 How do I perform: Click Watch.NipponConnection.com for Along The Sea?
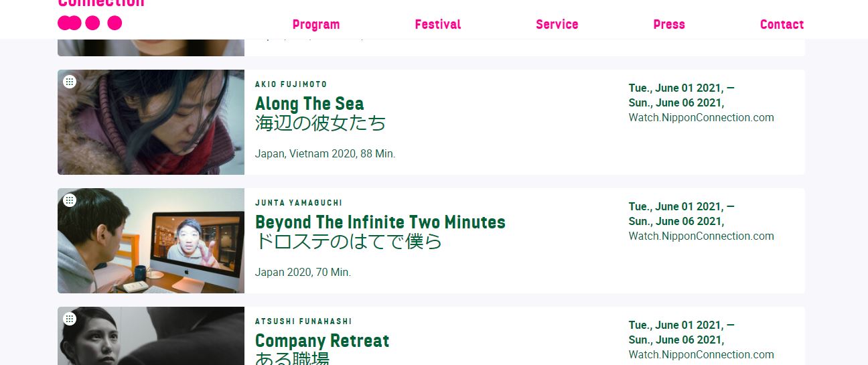click(x=701, y=118)
